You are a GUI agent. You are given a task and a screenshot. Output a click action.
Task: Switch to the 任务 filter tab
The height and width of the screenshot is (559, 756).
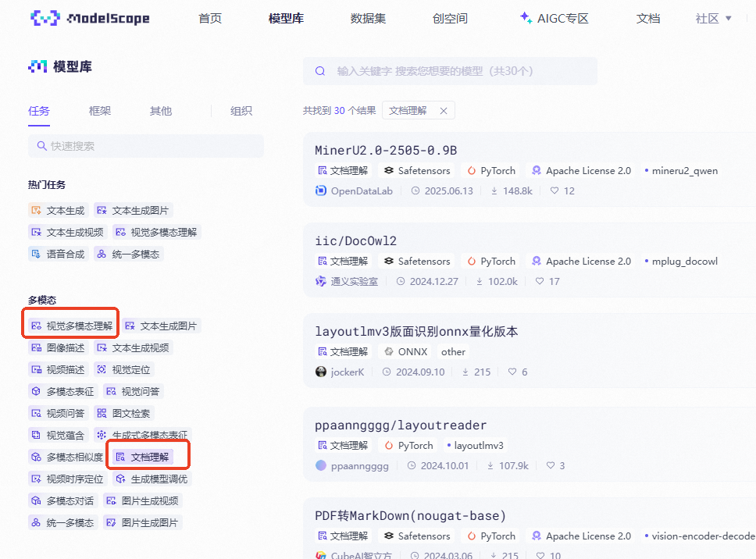coord(39,111)
